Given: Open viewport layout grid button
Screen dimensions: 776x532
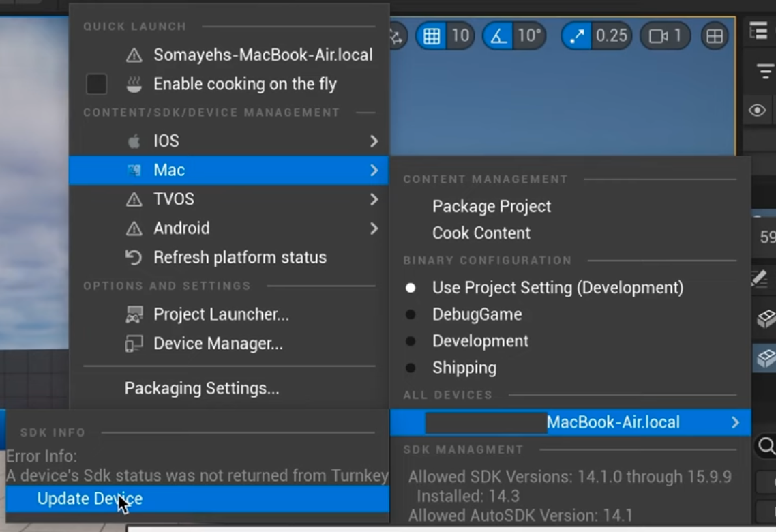Looking at the screenshot, I should [715, 36].
